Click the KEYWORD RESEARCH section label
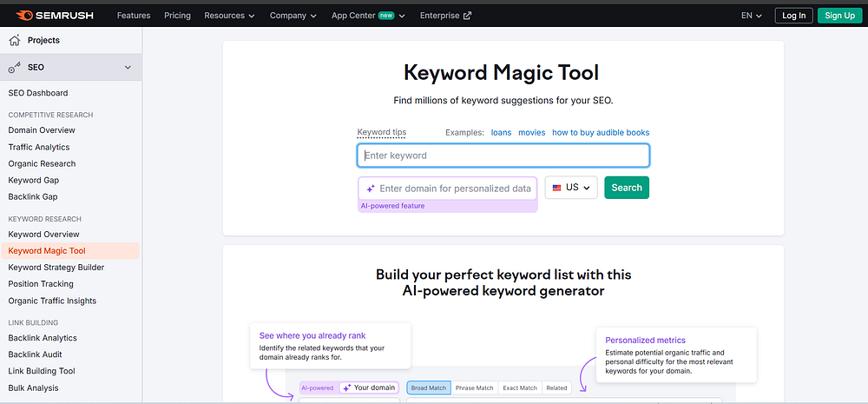This screenshot has height=404, width=868. click(45, 219)
